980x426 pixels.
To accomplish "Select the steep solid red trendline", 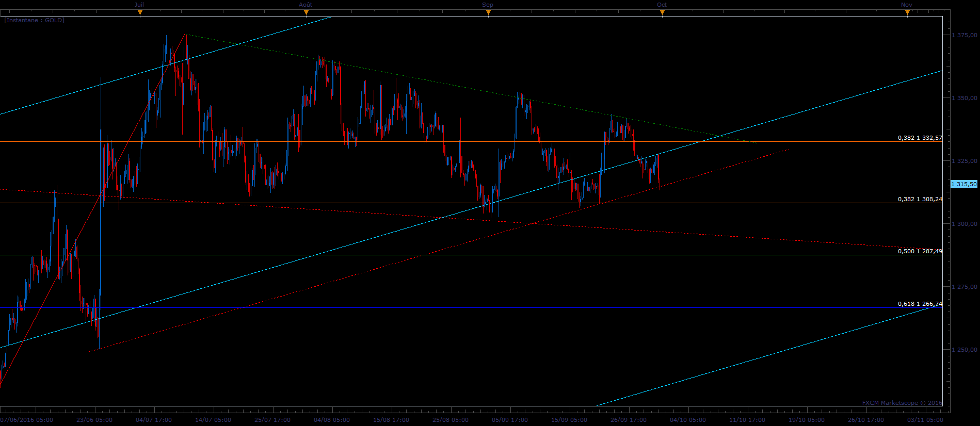I will [x=93, y=210].
